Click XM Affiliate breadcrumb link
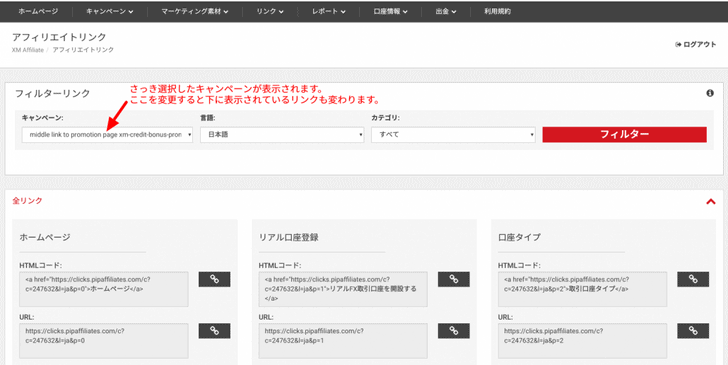This screenshot has width=728, height=365. pos(27,50)
